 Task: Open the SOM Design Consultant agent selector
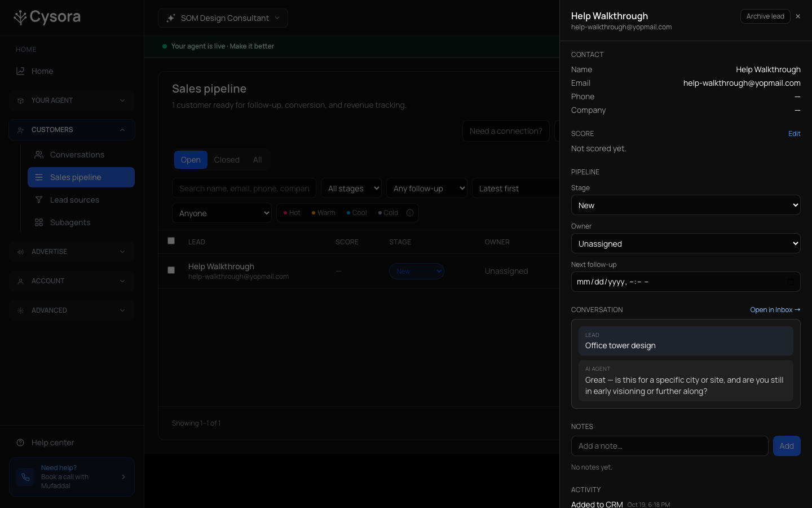[223, 18]
